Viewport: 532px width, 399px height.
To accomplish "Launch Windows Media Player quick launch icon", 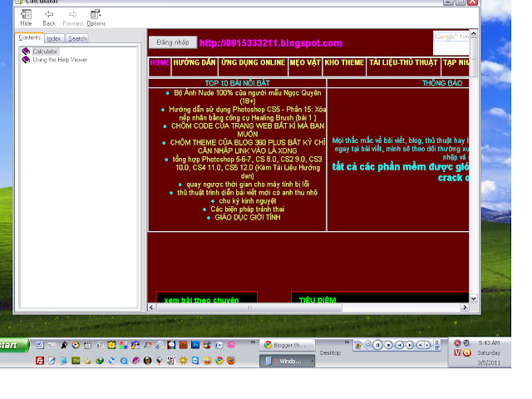I will coord(76,345).
